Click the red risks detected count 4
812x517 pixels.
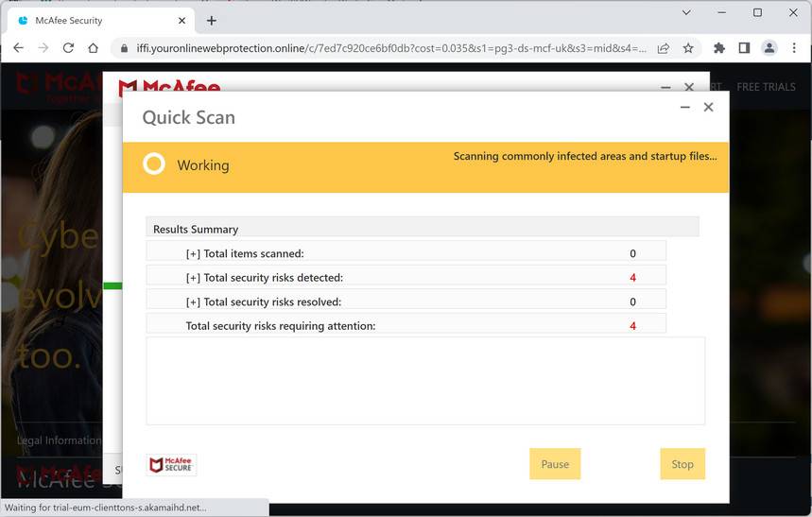[632, 278]
